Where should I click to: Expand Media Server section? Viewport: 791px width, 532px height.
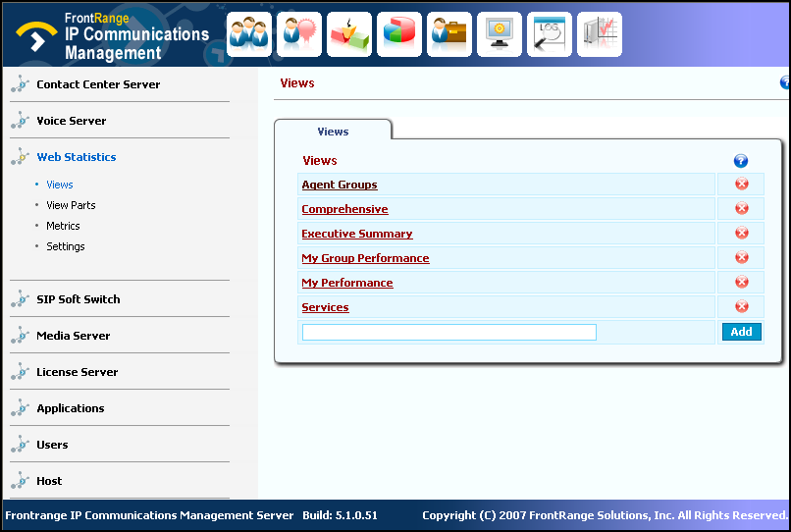pyautogui.click(x=74, y=336)
